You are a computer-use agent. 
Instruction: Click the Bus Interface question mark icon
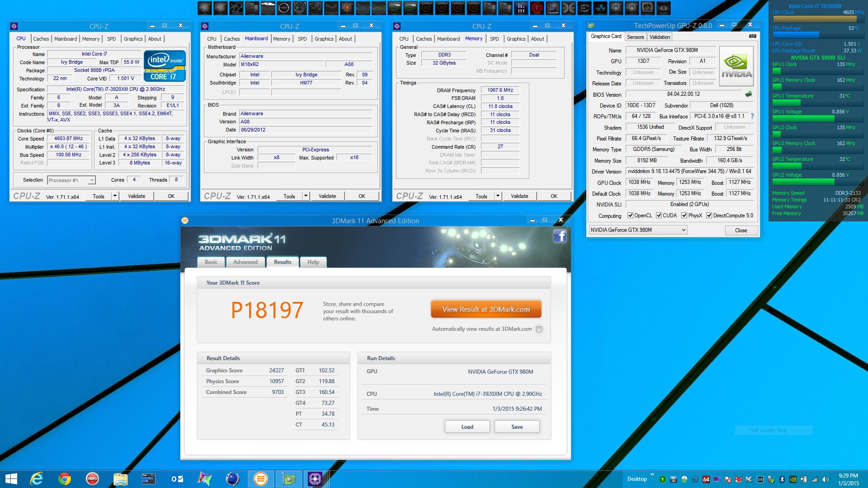(752, 116)
